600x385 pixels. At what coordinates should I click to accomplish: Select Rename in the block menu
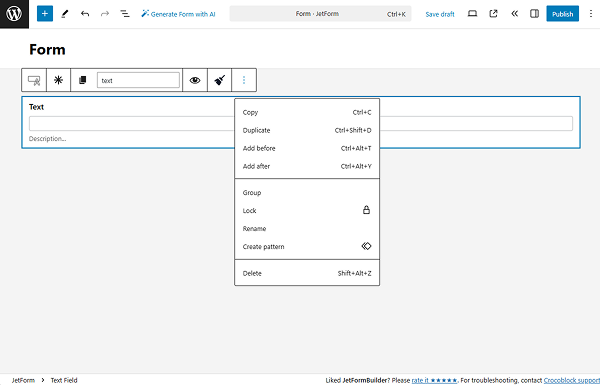tap(307, 228)
